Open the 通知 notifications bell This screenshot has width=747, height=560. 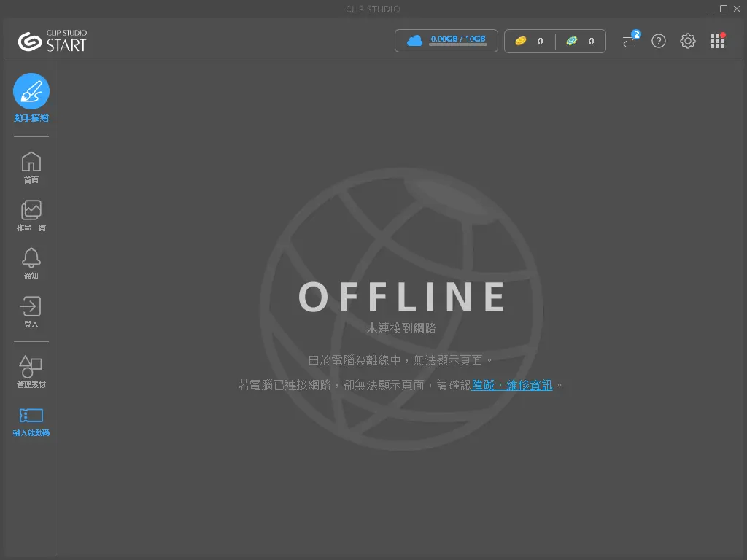coord(31,258)
